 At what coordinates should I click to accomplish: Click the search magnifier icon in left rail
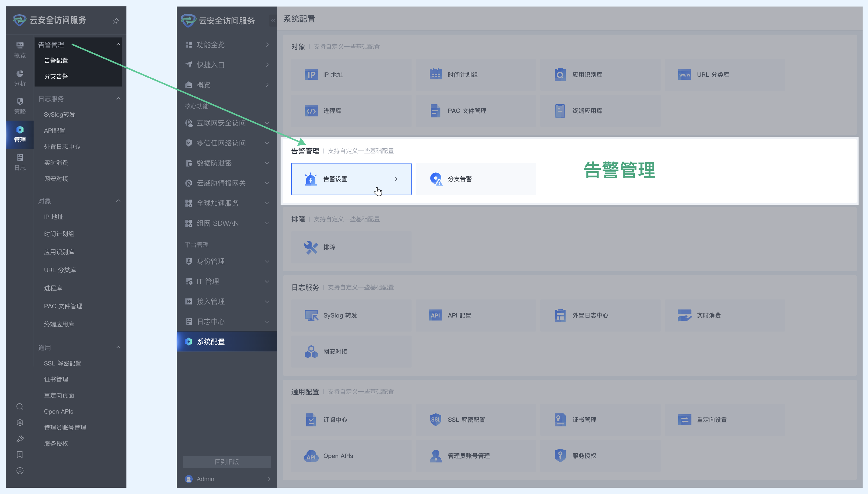tap(20, 406)
